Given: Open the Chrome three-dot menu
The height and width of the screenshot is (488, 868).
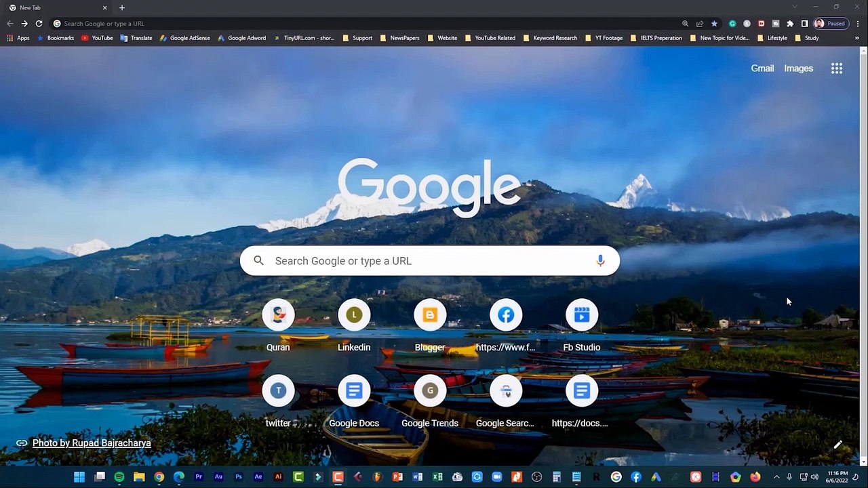Looking at the screenshot, I should click(858, 24).
